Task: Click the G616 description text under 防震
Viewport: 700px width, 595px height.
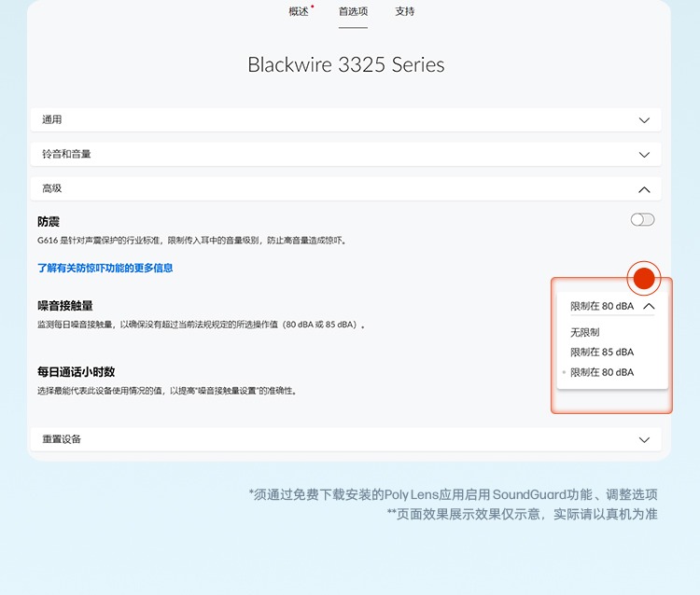Action: pyautogui.click(x=192, y=241)
